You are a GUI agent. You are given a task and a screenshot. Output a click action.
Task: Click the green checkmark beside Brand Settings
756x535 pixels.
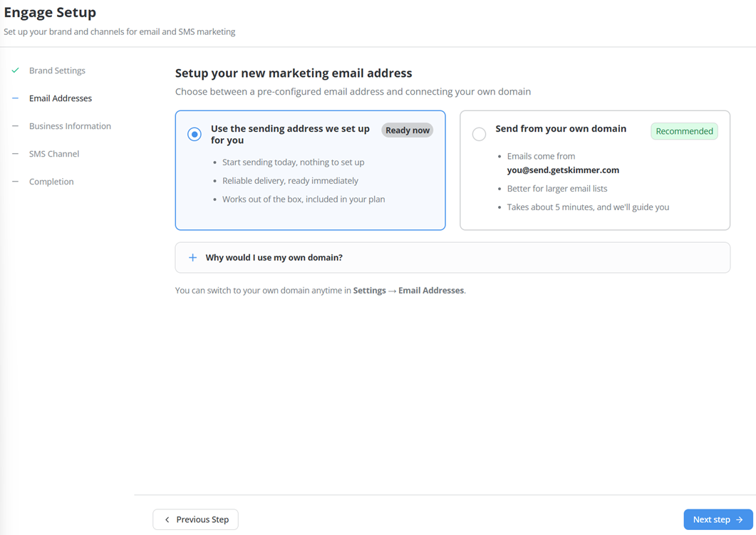coord(16,71)
